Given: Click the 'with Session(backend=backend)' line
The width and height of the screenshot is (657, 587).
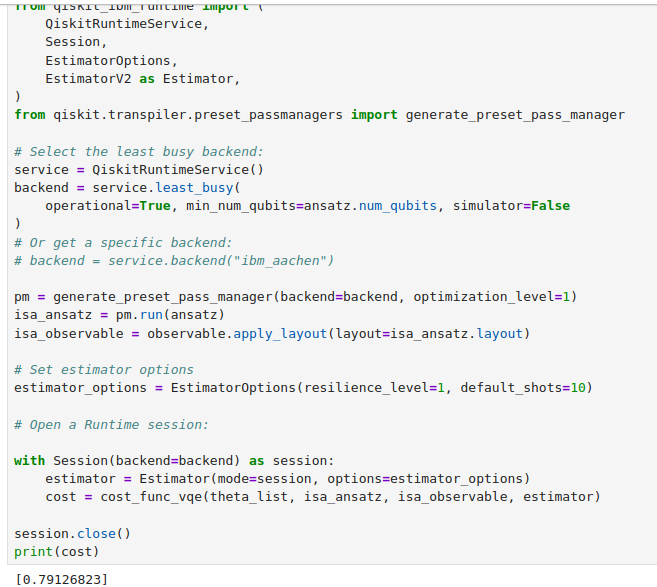Looking at the screenshot, I should tap(173, 460).
